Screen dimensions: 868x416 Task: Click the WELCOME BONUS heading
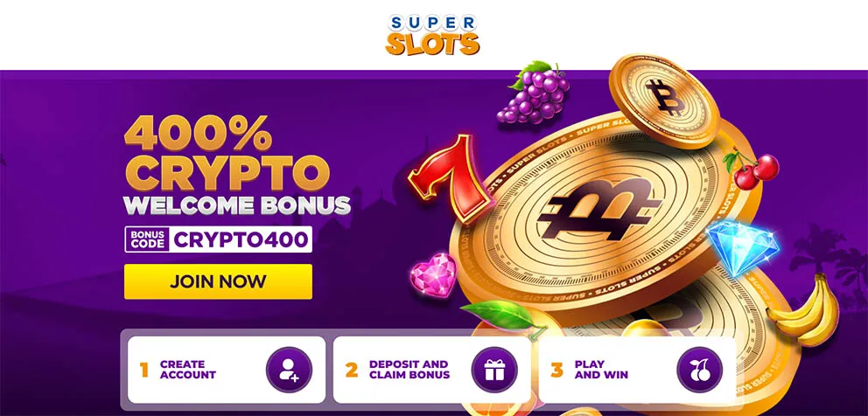coord(237,205)
